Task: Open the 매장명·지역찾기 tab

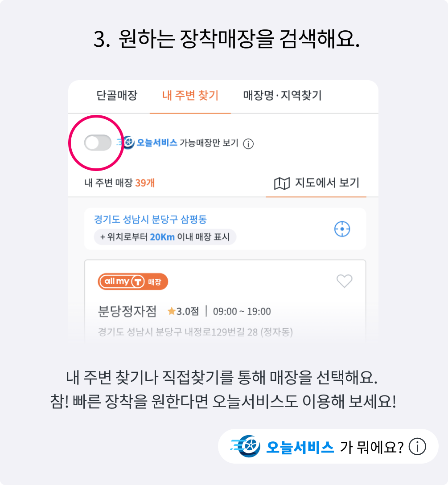Action: (x=283, y=95)
